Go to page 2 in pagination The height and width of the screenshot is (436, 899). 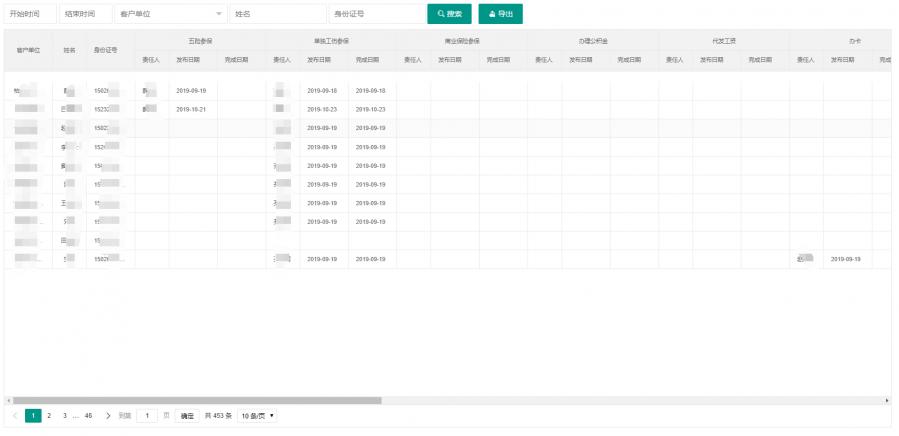(49, 415)
